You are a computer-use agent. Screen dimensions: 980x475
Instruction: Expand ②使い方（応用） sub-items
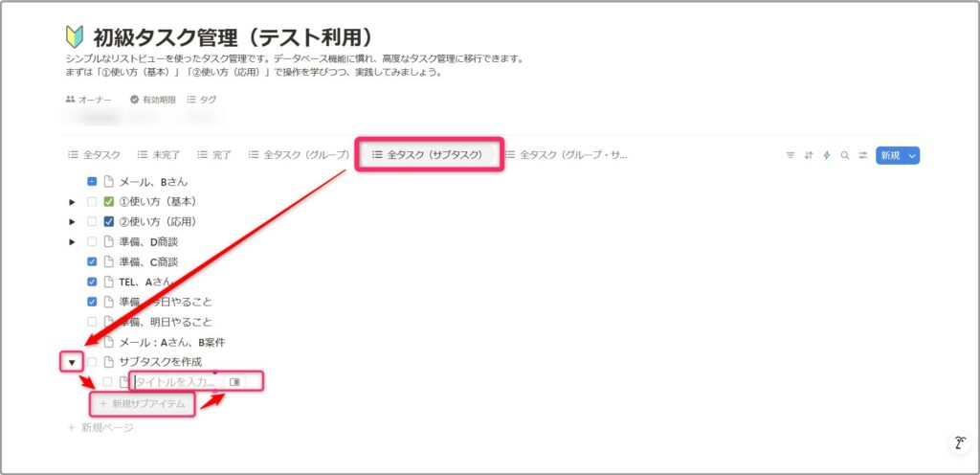click(73, 222)
